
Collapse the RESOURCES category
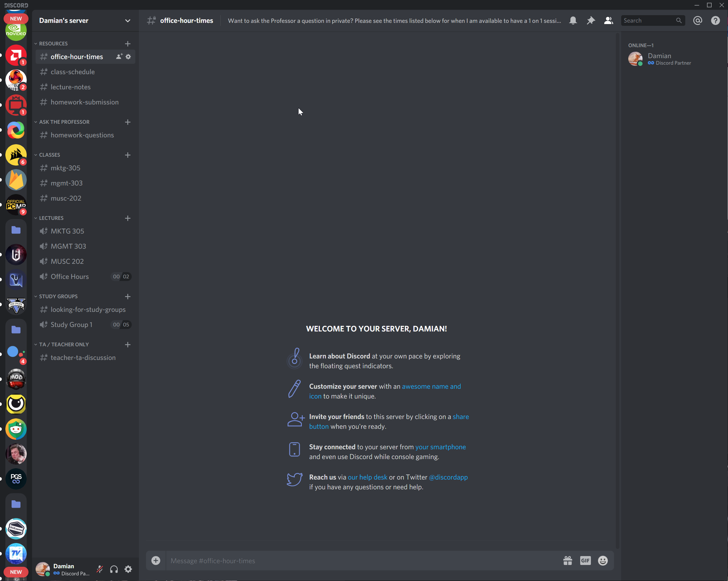click(x=53, y=44)
